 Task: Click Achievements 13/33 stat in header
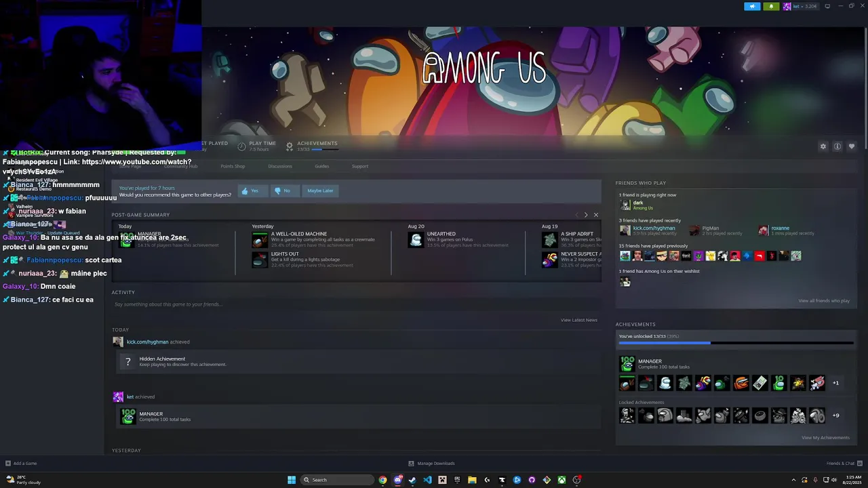[312, 146]
